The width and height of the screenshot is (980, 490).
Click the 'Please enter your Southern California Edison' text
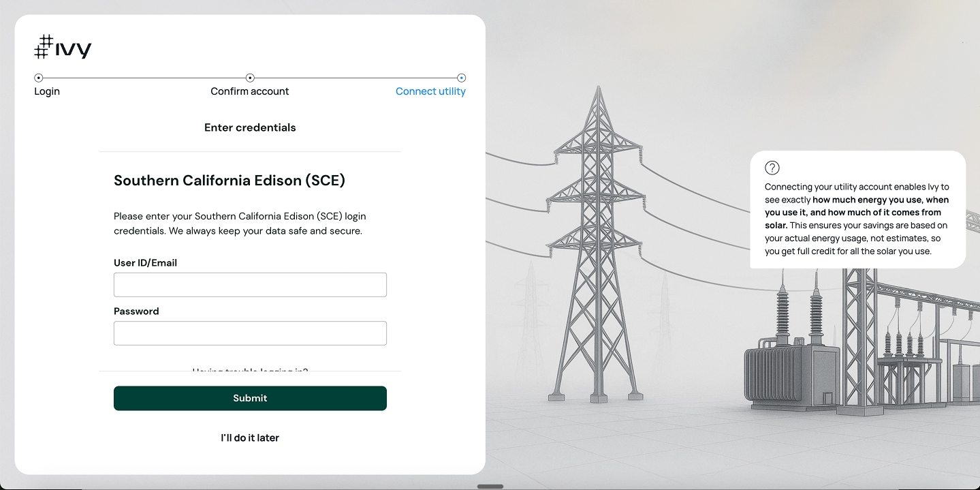pyautogui.click(x=240, y=224)
